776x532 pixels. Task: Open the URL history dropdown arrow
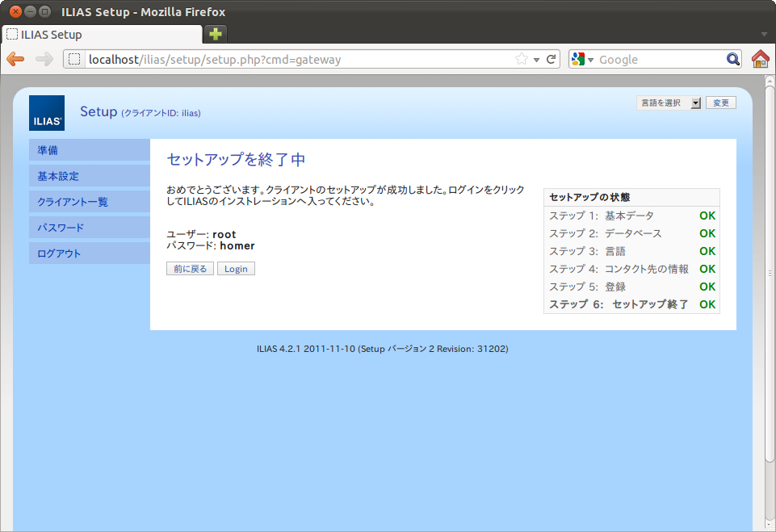click(x=536, y=60)
